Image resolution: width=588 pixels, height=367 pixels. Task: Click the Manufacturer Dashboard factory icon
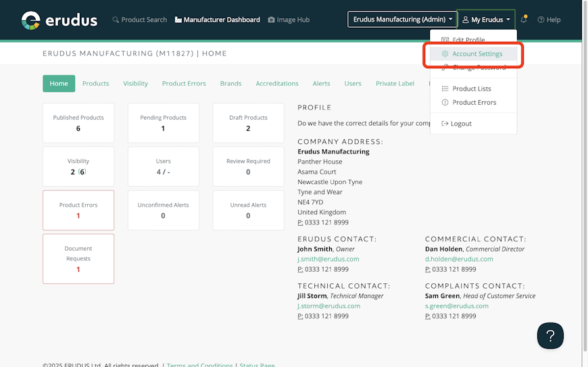(178, 20)
